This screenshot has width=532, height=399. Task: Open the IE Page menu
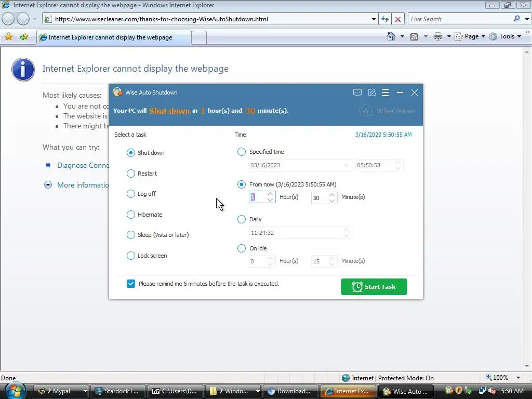tap(470, 36)
